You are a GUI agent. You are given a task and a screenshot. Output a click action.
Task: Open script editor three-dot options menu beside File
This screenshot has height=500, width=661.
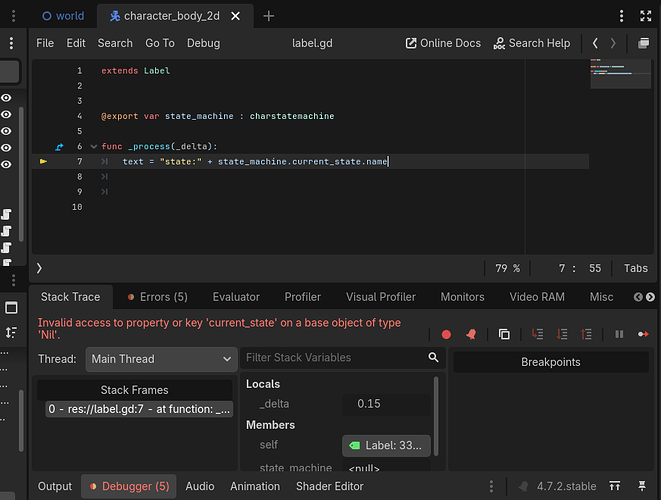[x=11, y=43]
